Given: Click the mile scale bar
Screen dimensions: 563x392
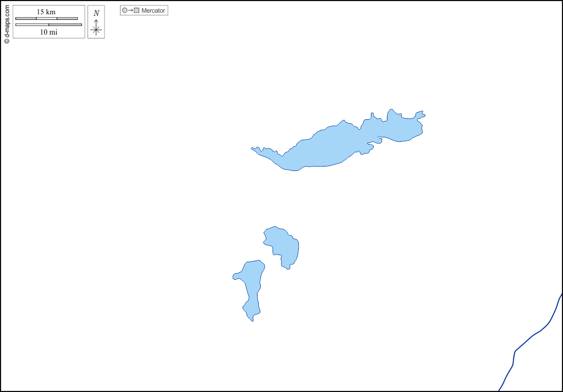Looking at the screenshot, I should click(x=48, y=24).
